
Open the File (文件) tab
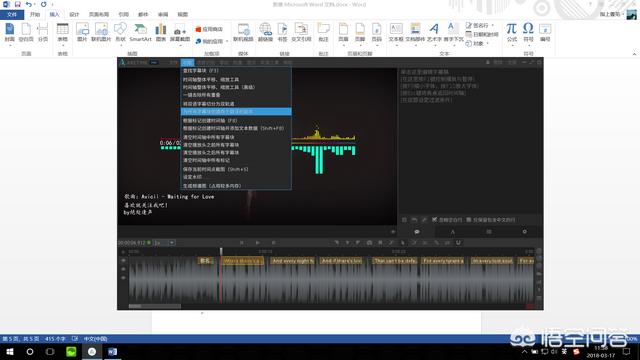[x=12, y=14]
